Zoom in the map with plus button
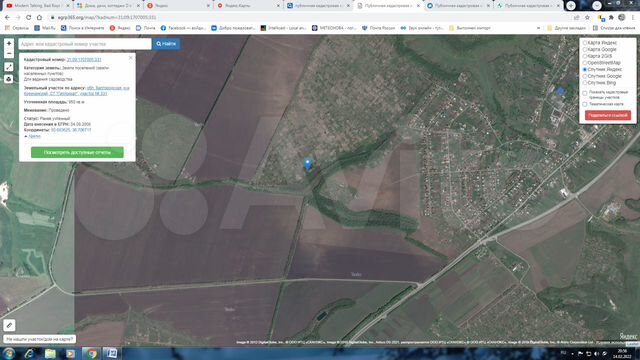640x360 pixels. pos(9,43)
